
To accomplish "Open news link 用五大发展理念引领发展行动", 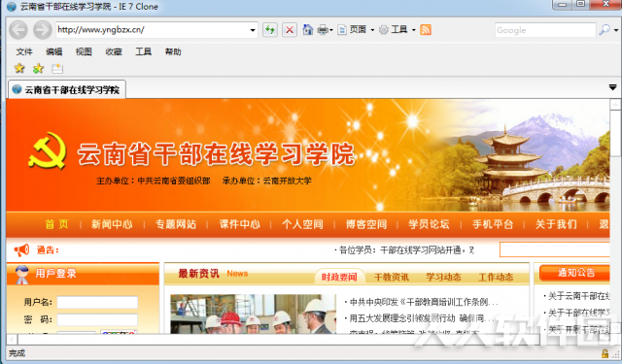I will click(x=420, y=318).
